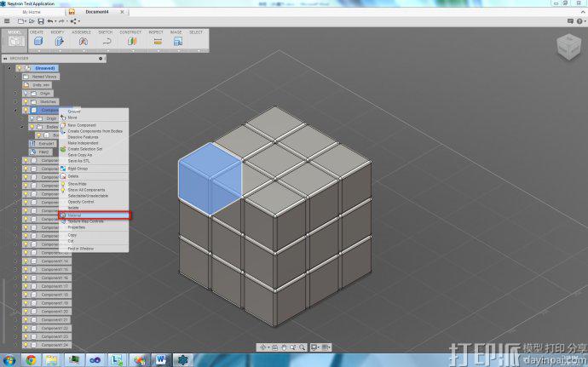Click the Modify press-pull icon
Image resolution: width=588 pixels, height=367 pixels.
tap(60, 41)
